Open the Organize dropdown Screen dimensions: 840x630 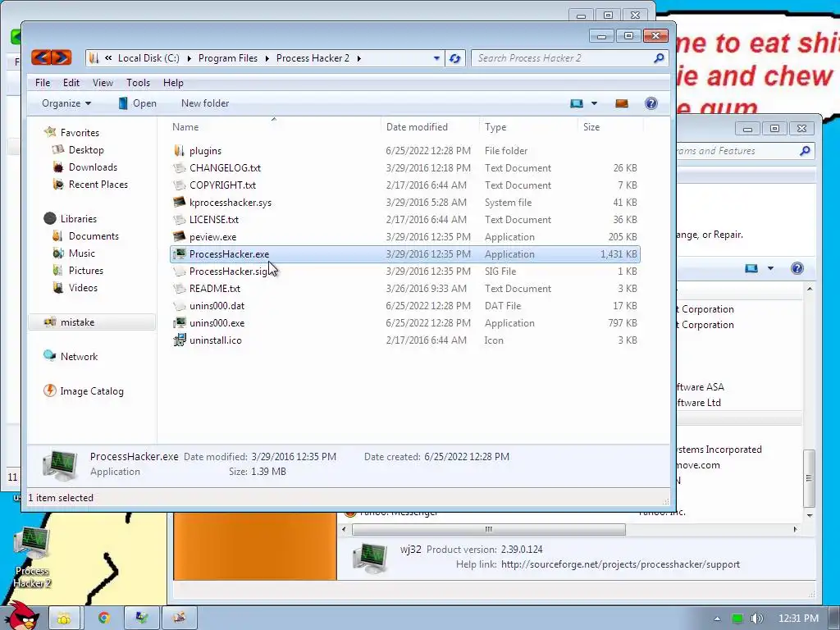pyautogui.click(x=66, y=103)
